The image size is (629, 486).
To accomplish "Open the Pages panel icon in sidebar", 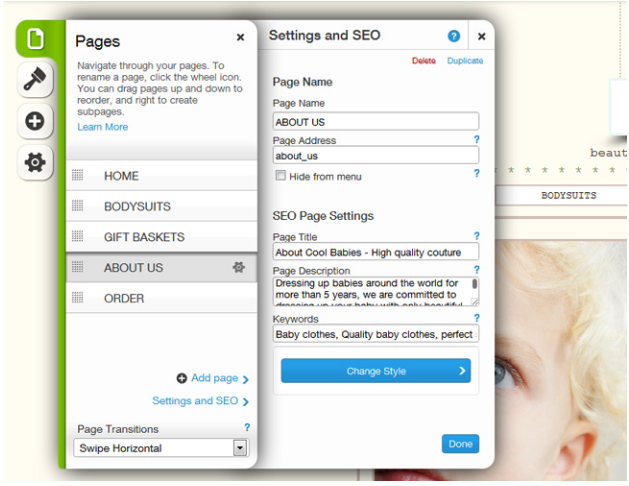I will pyautogui.click(x=35, y=39).
